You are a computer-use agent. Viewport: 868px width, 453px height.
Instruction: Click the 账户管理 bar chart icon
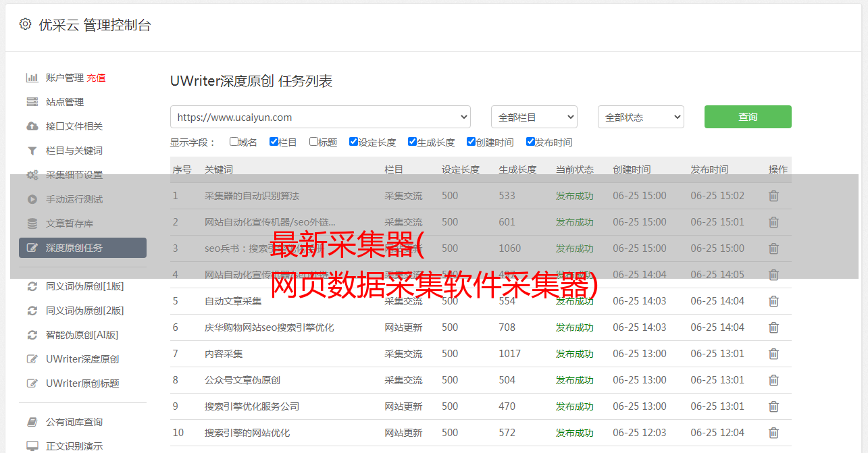pyautogui.click(x=32, y=78)
